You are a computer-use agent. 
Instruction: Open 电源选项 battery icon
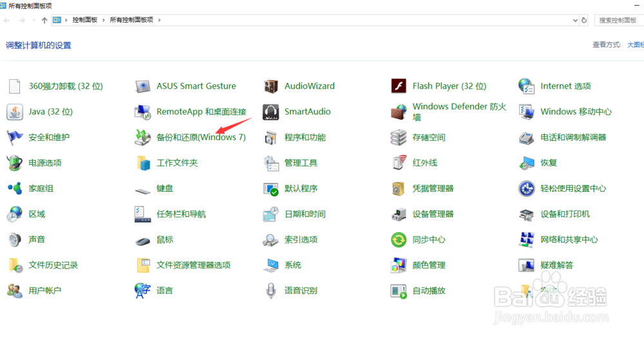[14, 163]
